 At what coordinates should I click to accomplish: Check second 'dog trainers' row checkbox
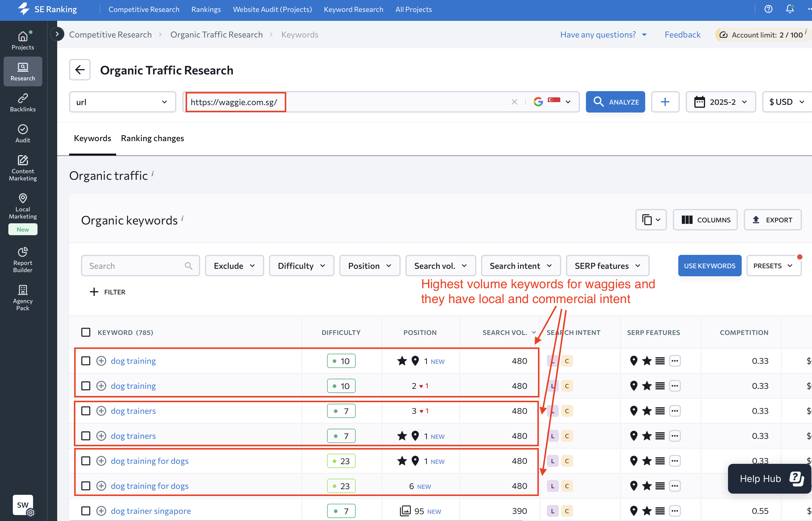[x=85, y=436]
